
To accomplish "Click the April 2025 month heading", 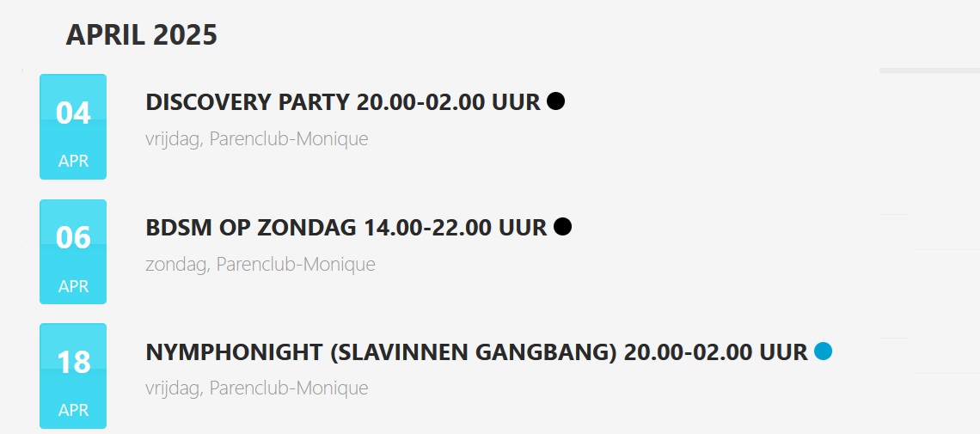I will coord(141,35).
